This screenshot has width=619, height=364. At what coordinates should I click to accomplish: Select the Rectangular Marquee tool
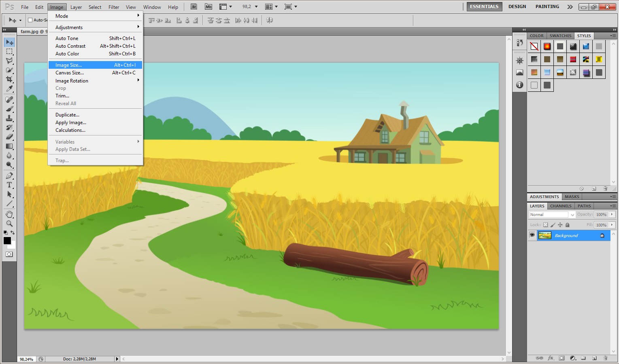(9, 51)
